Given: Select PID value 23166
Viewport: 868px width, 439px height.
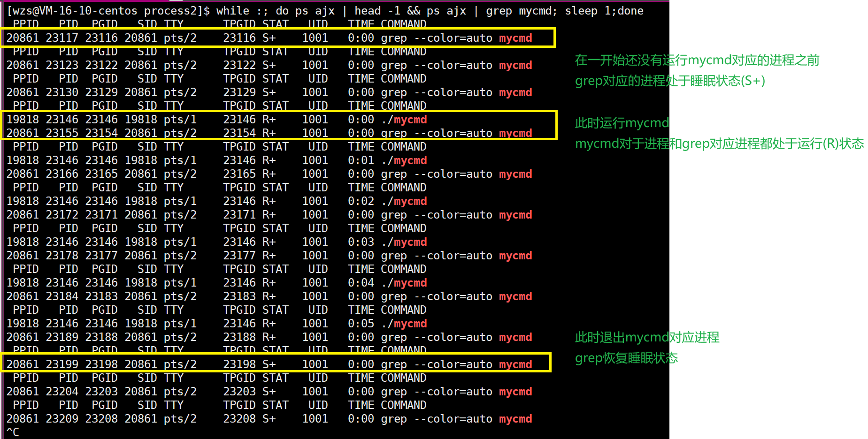Looking at the screenshot, I should (62, 174).
